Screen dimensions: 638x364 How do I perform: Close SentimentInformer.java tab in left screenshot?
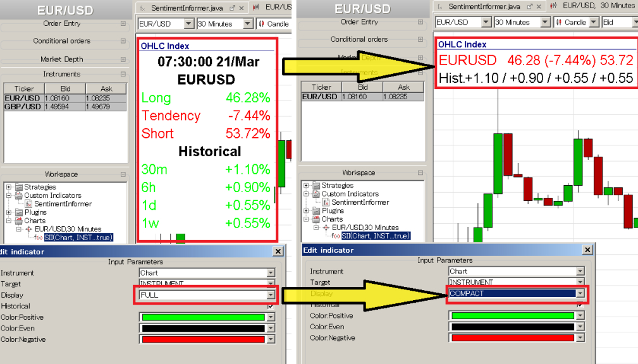[x=242, y=8]
